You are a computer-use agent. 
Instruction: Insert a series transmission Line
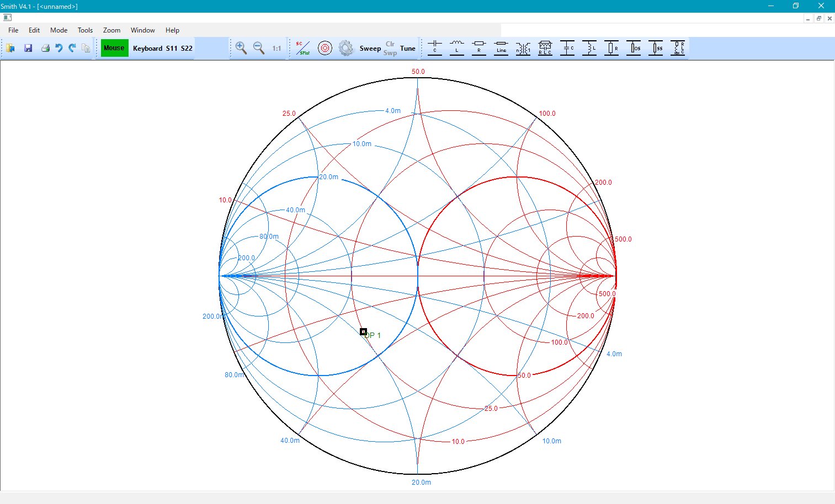pyautogui.click(x=501, y=48)
